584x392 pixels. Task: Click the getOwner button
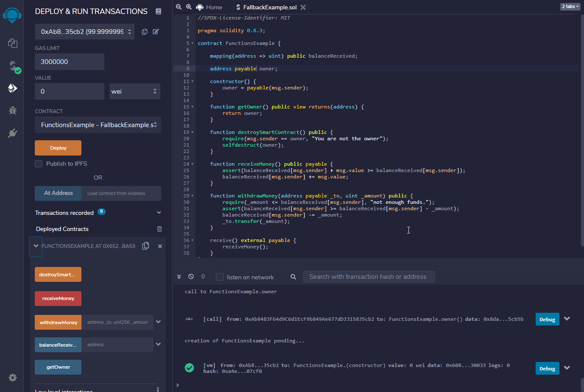tap(58, 367)
